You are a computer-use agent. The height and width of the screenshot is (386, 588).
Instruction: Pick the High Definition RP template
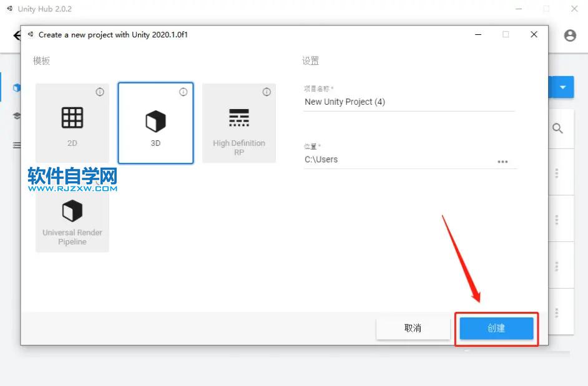pos(239,123)
